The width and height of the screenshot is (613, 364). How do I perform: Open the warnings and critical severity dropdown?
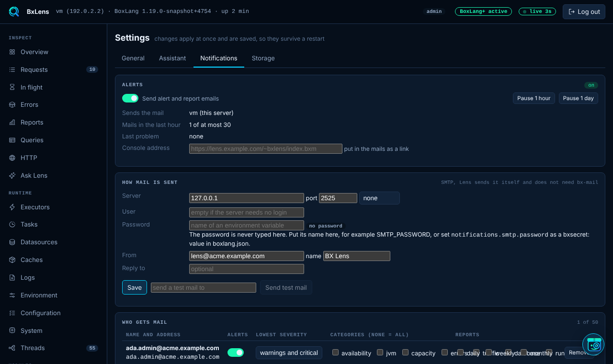click(x=289, y=353)
